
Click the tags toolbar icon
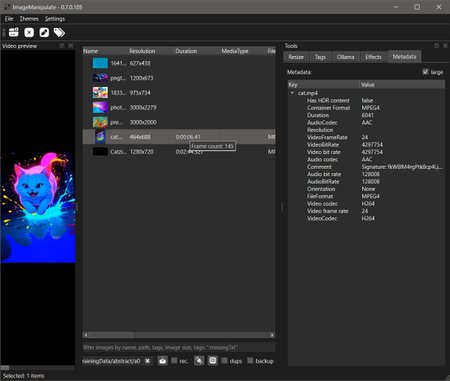click(x=59, y=32)
